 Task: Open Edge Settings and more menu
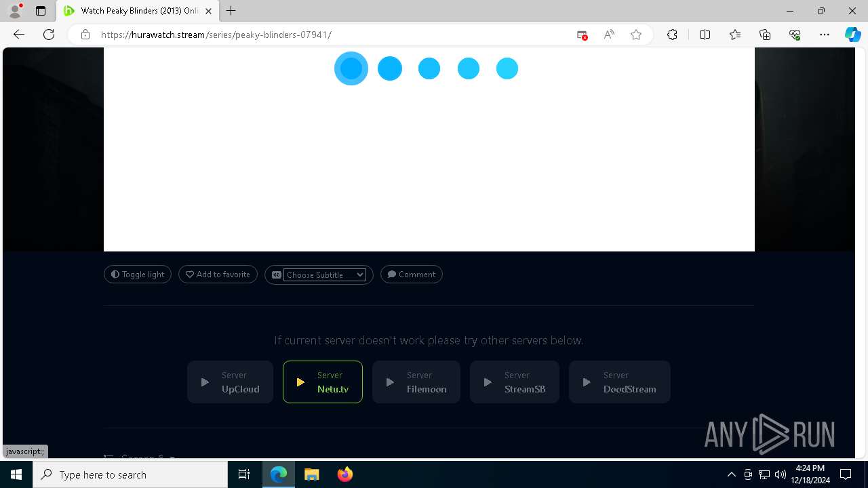[x=825, y=35]
